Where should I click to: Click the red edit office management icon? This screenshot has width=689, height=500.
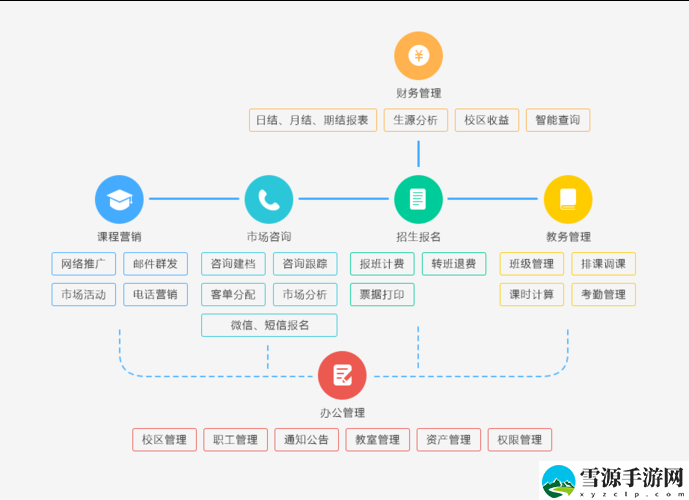click(x=342, y=375)
